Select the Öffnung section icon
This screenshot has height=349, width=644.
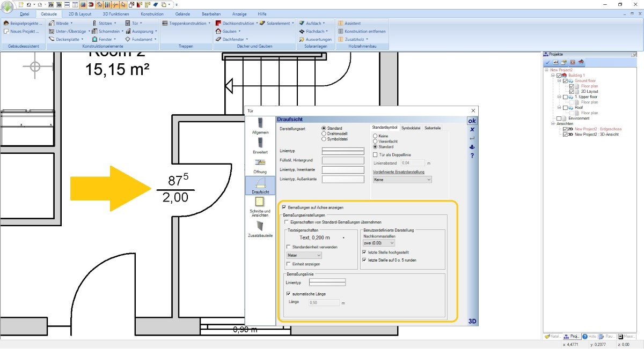click(260, 165)
